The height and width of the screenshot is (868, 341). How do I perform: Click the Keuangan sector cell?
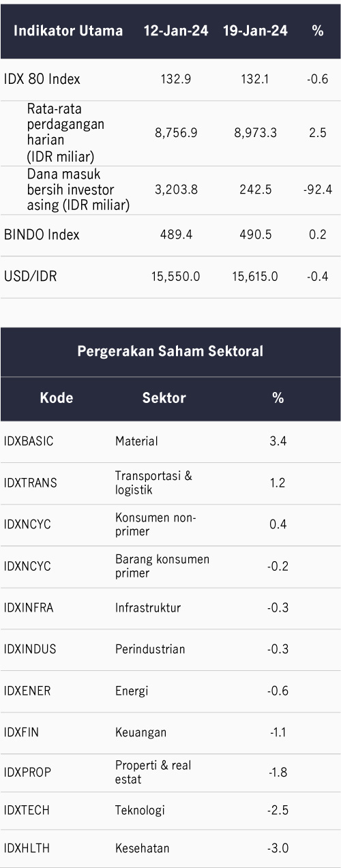point(140,732)
